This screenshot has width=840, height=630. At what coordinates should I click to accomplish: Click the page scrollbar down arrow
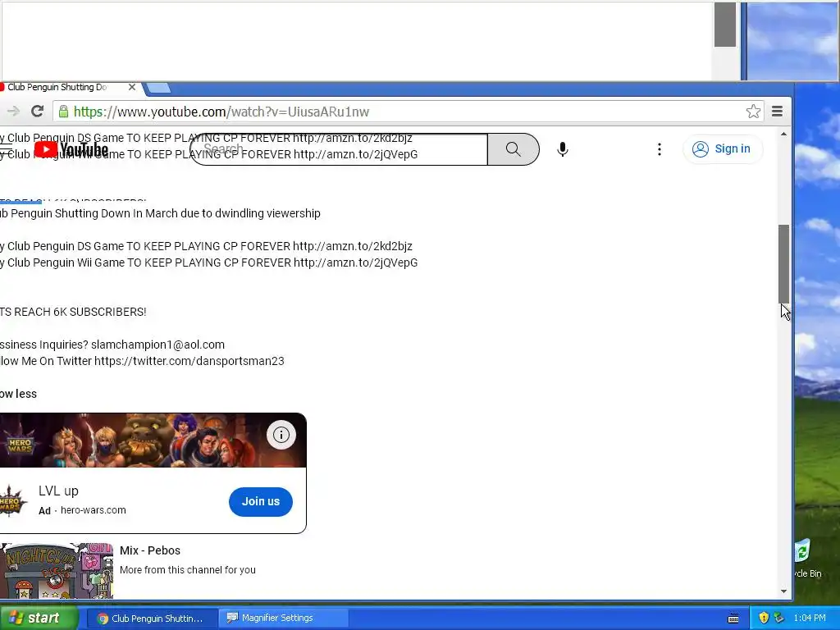783,591
